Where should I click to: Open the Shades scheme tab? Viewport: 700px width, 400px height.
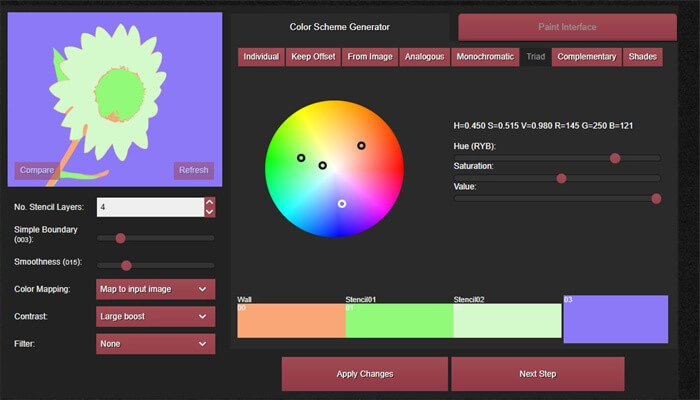[x=643, y=57]
